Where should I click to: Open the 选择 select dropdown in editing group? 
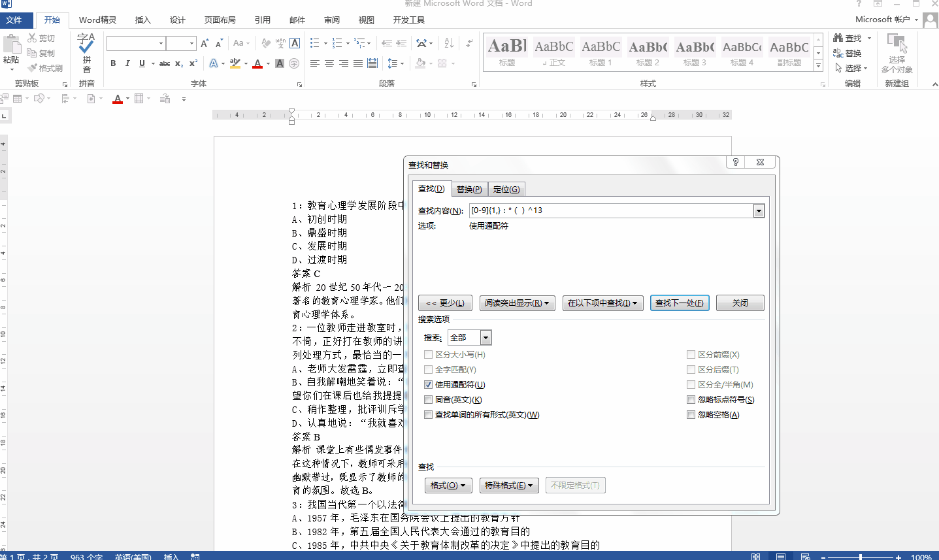(851, 68)
